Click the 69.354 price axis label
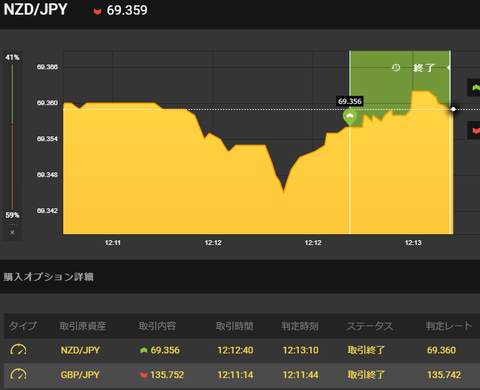 [x=47, y=139]
